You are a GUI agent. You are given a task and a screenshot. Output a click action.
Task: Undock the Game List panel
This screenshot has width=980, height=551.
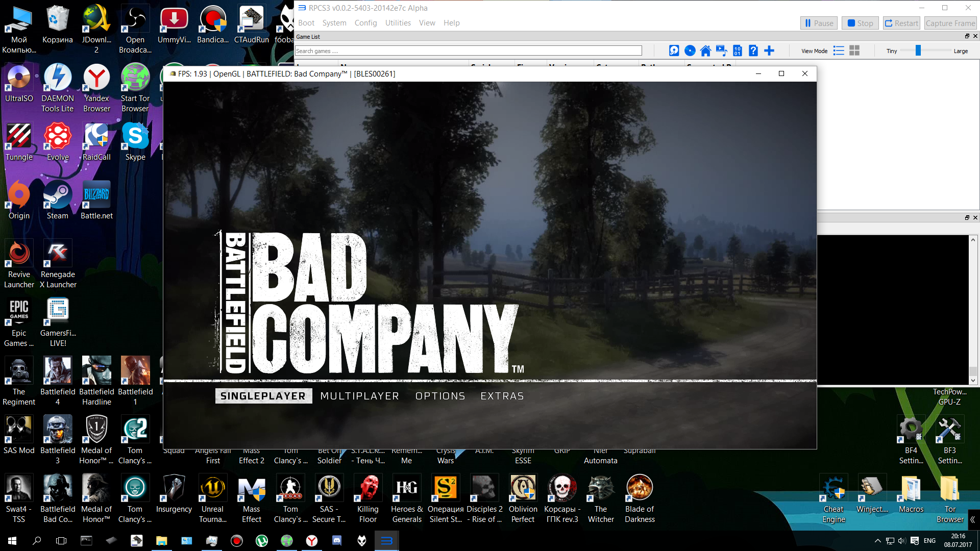[x=967, y=36]
